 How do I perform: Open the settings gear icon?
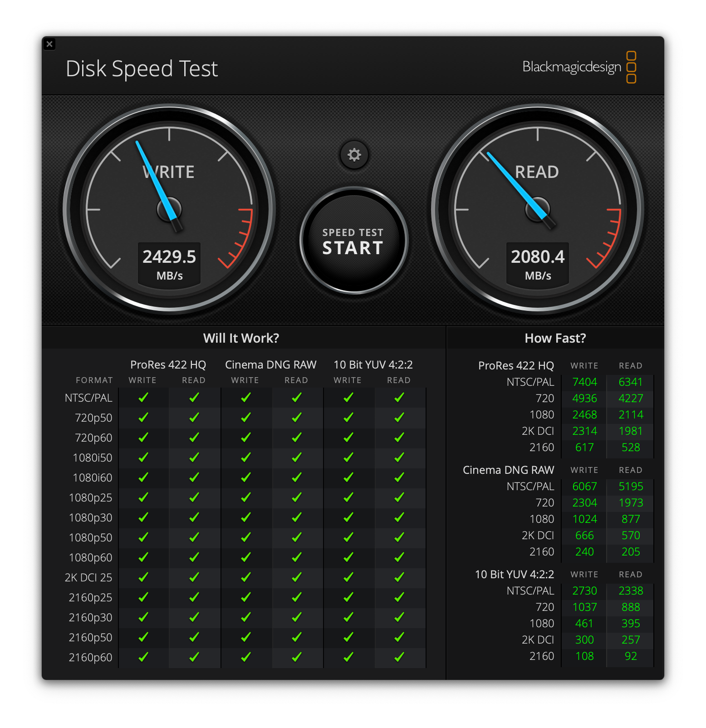[x=354, y=155]
